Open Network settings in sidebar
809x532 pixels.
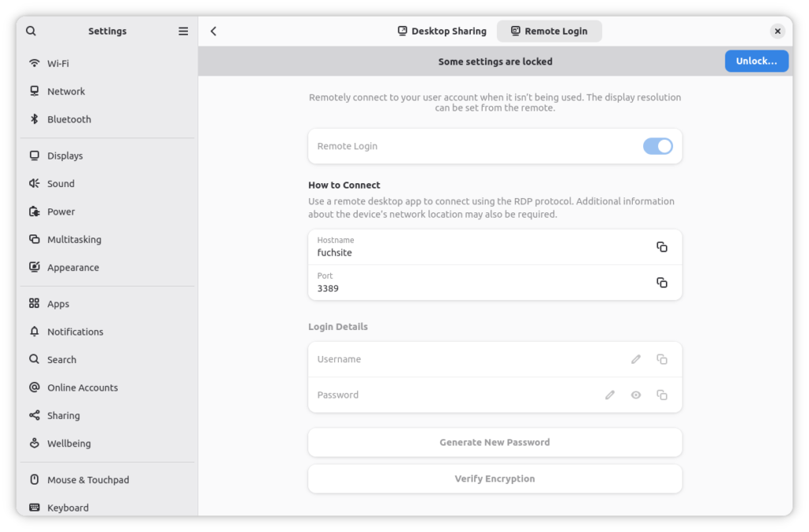107,92
